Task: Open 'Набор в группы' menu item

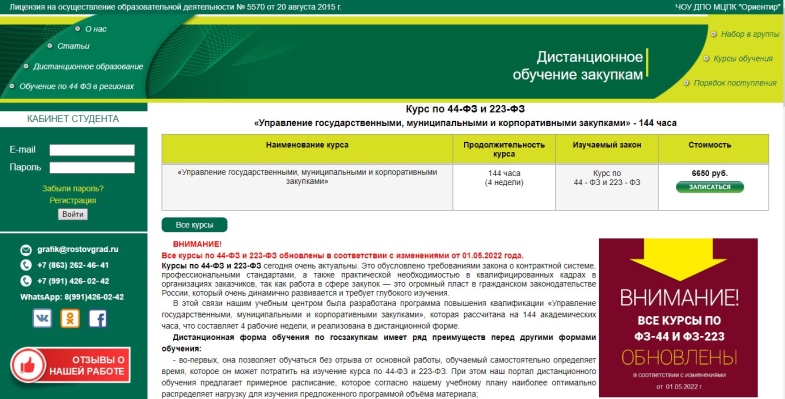Action: click(x=750, y=34)
